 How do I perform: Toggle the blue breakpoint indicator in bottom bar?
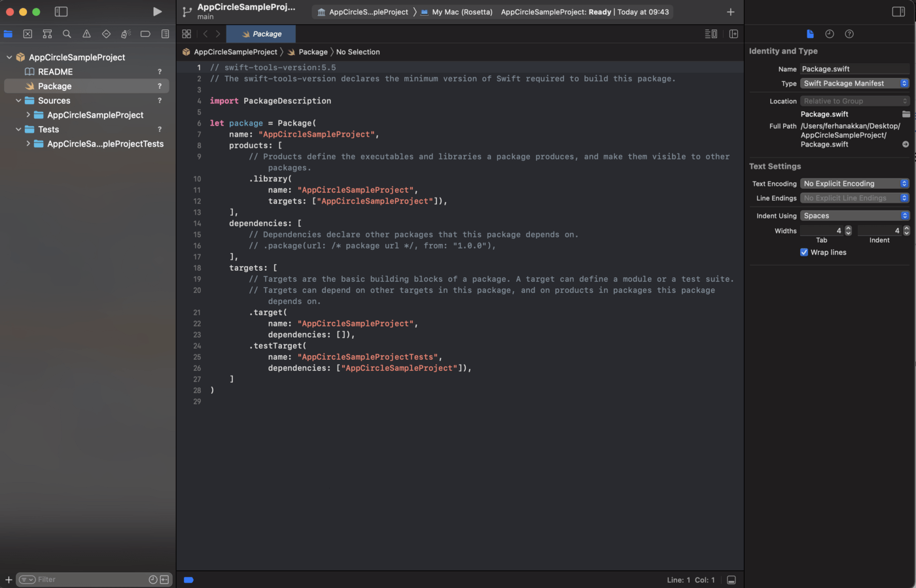point(188,580)
